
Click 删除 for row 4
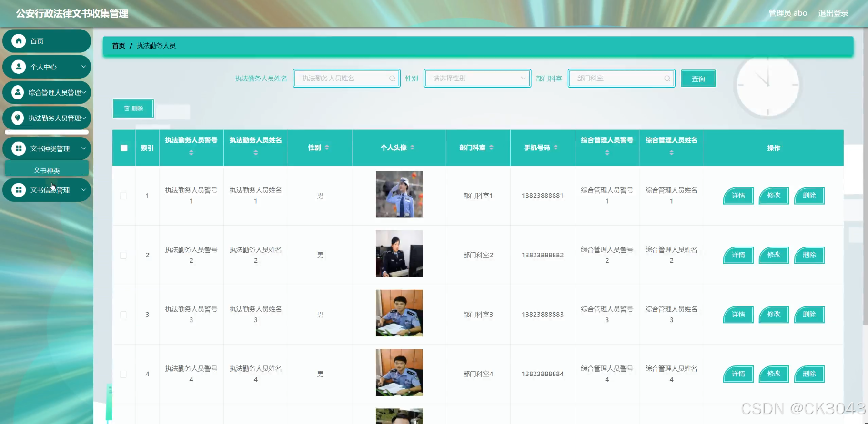809,374
